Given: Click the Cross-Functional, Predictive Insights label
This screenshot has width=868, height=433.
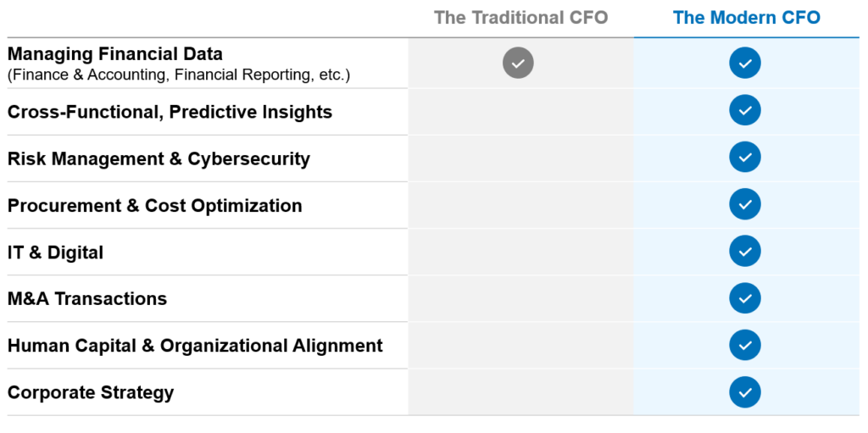Looking at the screenshot, I should click(170, 112).
